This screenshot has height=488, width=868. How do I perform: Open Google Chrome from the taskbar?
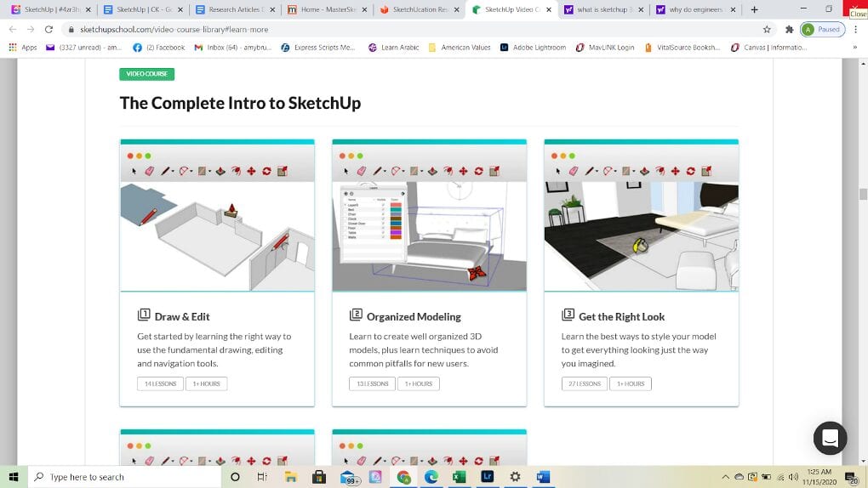(403, 477)
